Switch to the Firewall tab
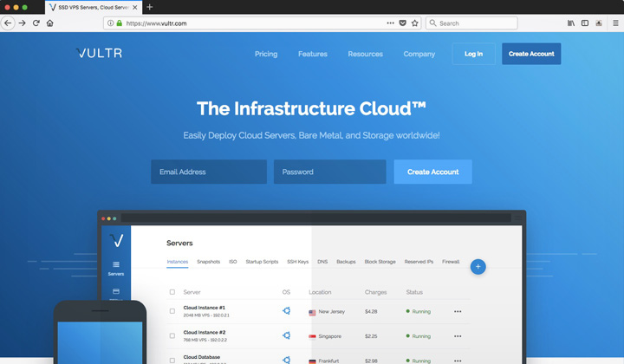The height and width of the screenshot is (364, 624). click(x=451, y=262)
